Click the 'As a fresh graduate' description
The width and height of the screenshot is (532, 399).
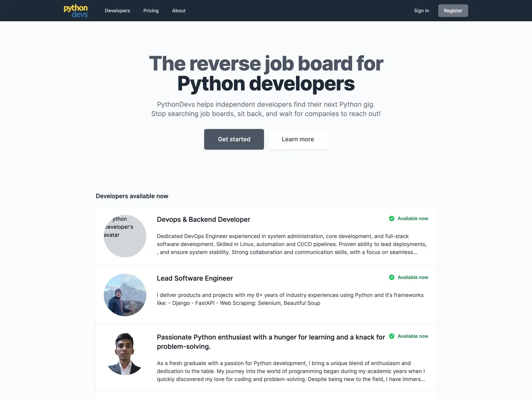coord(291,371)
